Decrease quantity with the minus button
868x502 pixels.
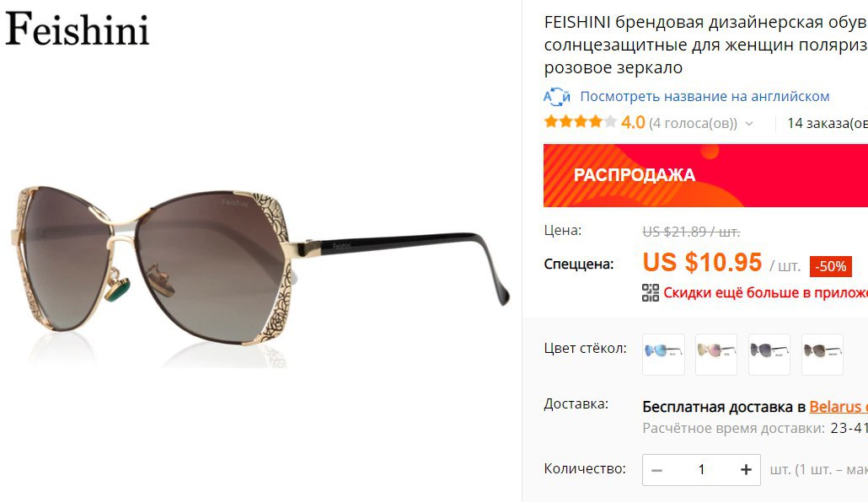point(657,470)
